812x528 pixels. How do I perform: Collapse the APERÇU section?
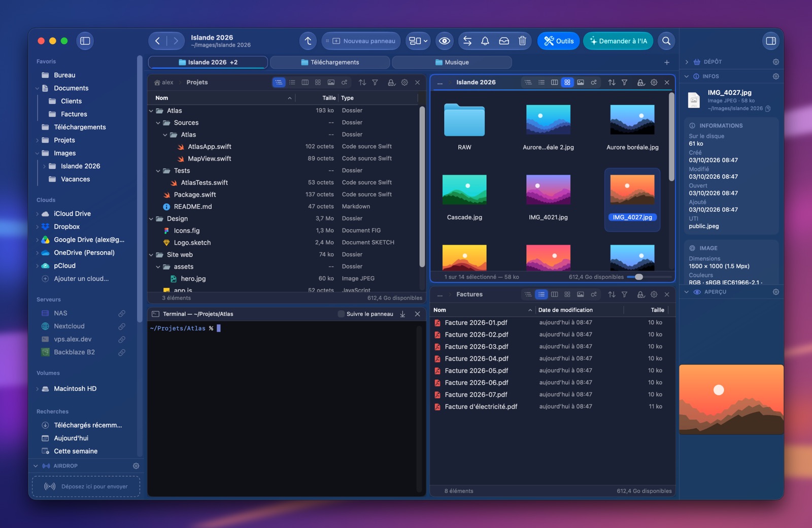point(687,292)
